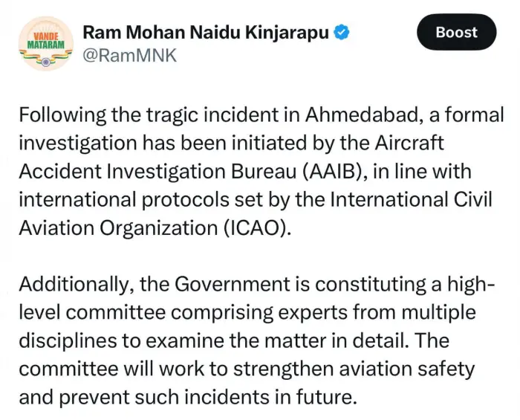Open Ram Mohan Naidu Kinjarapu's profile name
Screen dimensions: 520x420
[206, 33]
